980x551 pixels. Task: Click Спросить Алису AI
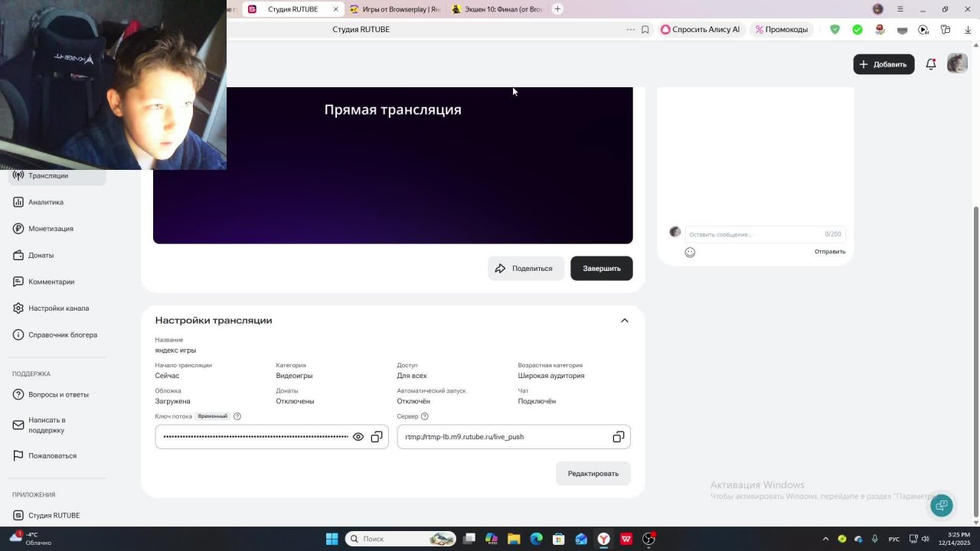pos(701,30)
